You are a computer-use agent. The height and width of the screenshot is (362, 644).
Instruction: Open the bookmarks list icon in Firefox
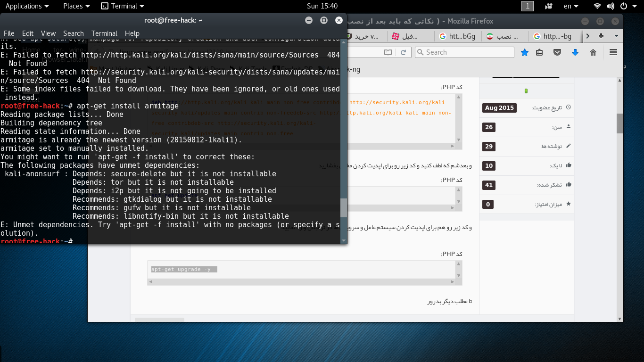tap(540, 52)
